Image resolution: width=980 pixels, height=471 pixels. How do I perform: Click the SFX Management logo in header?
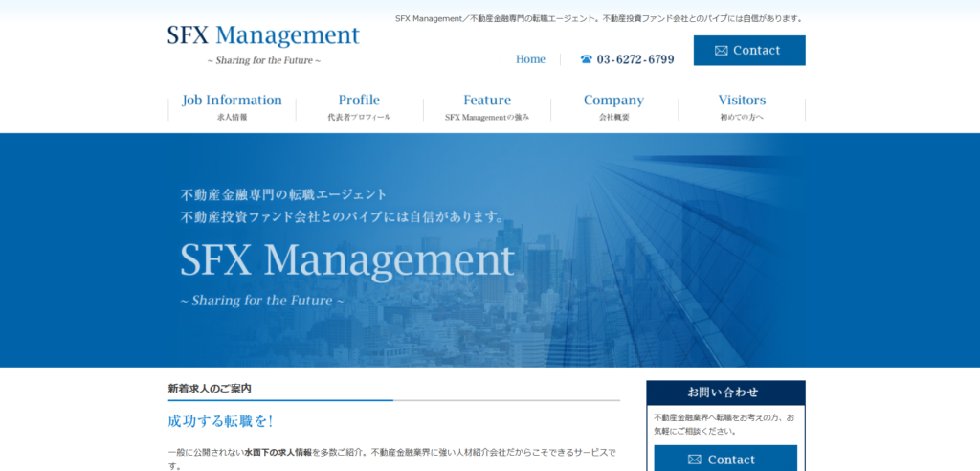coord(263,36)
